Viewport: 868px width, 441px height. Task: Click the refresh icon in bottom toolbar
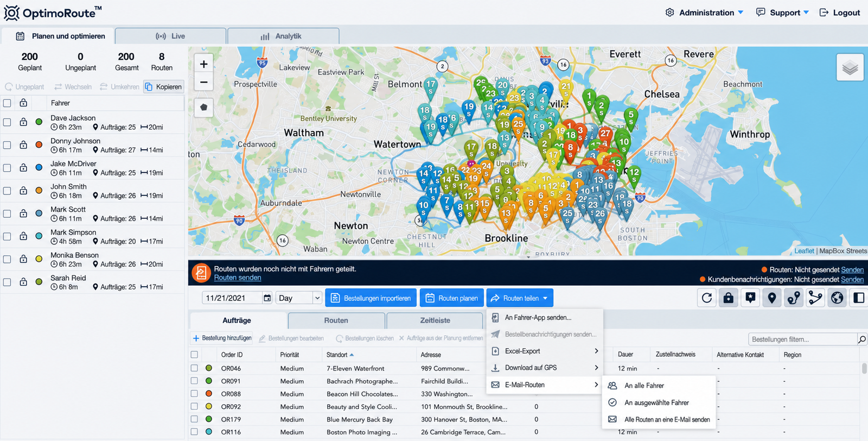point(707,298)
